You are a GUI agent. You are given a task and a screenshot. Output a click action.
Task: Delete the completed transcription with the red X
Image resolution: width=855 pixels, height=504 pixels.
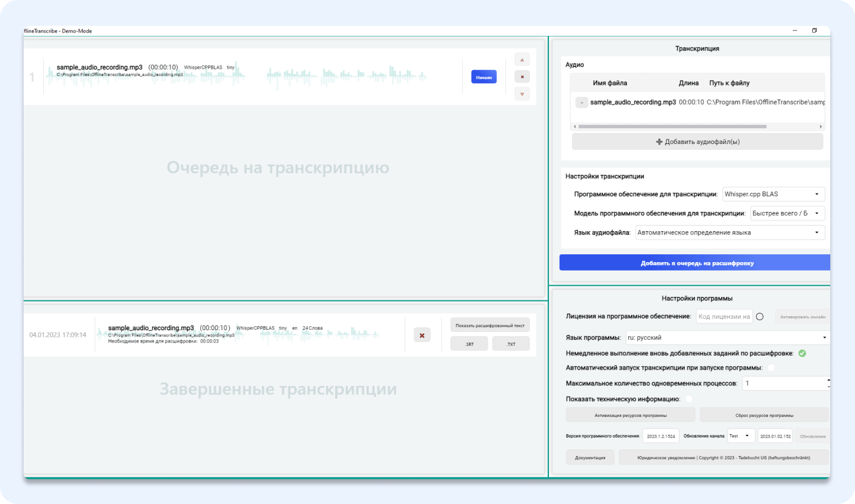(422, 335)
